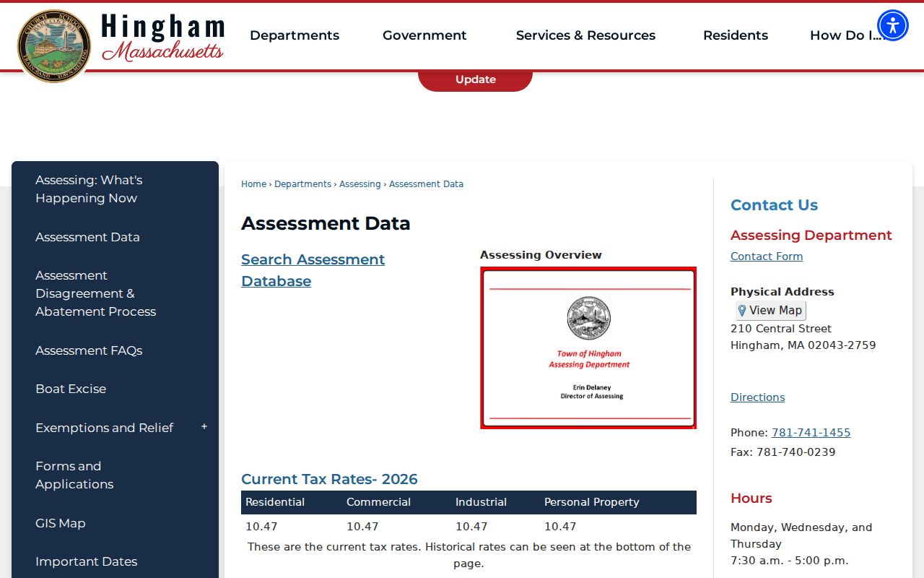924x578 pixels.
Task: Open the Services & Resources menu
Action: (x=585, y=35)
